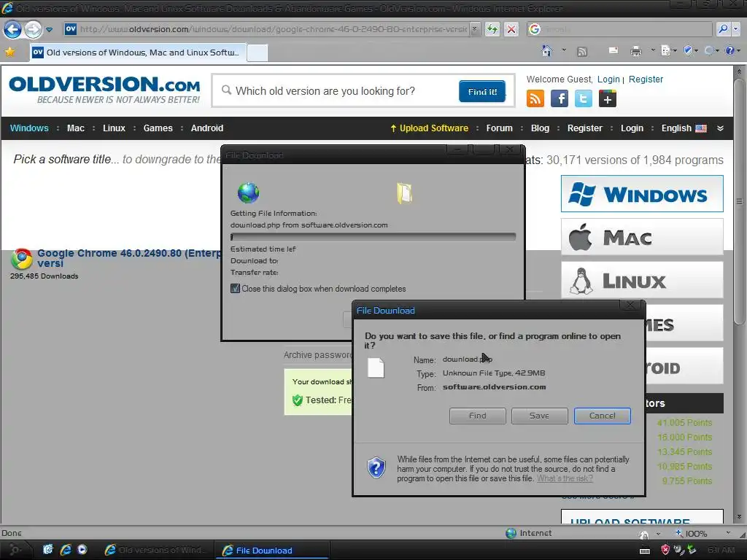This screenshot has width=747, height=560.
Task: Click the Upload Software link
Action: point(429,128)
